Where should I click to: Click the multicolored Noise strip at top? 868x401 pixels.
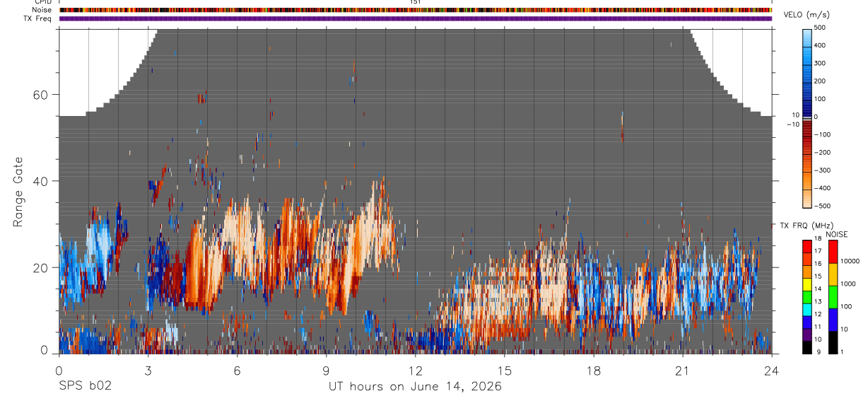point(416,10)
